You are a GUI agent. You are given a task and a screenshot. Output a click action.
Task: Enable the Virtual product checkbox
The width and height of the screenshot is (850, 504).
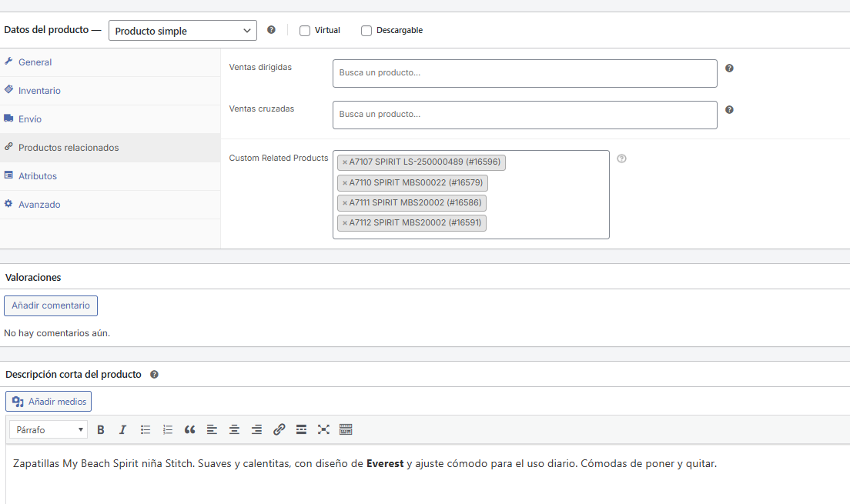pyautogui.click(x=305, y=31)
